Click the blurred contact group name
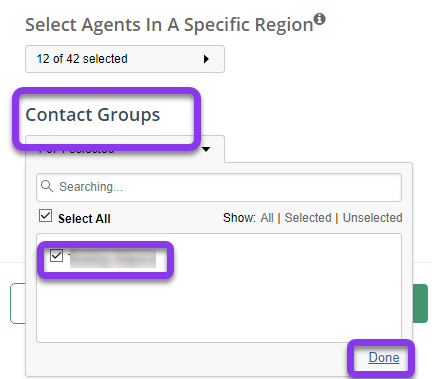 pos(112,258)
